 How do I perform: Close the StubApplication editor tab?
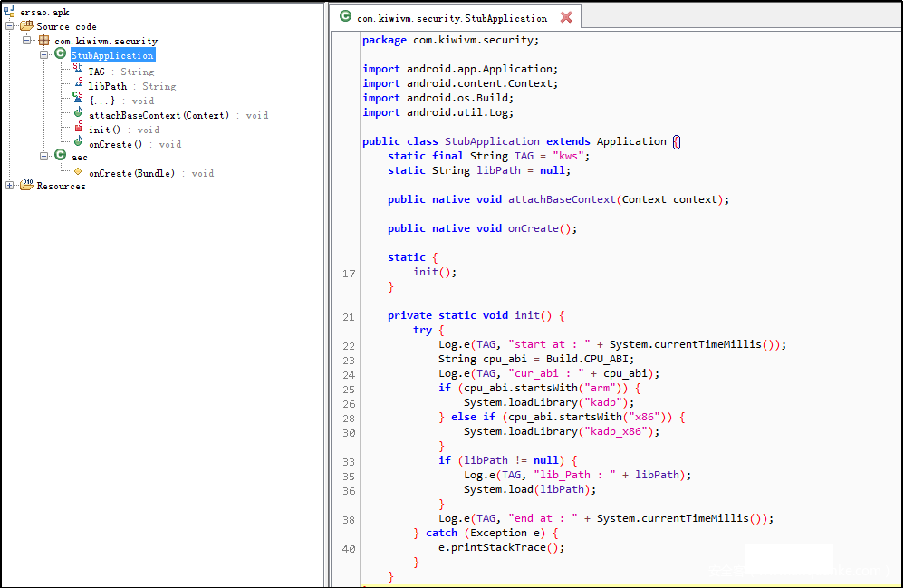(x=566, y=17)
